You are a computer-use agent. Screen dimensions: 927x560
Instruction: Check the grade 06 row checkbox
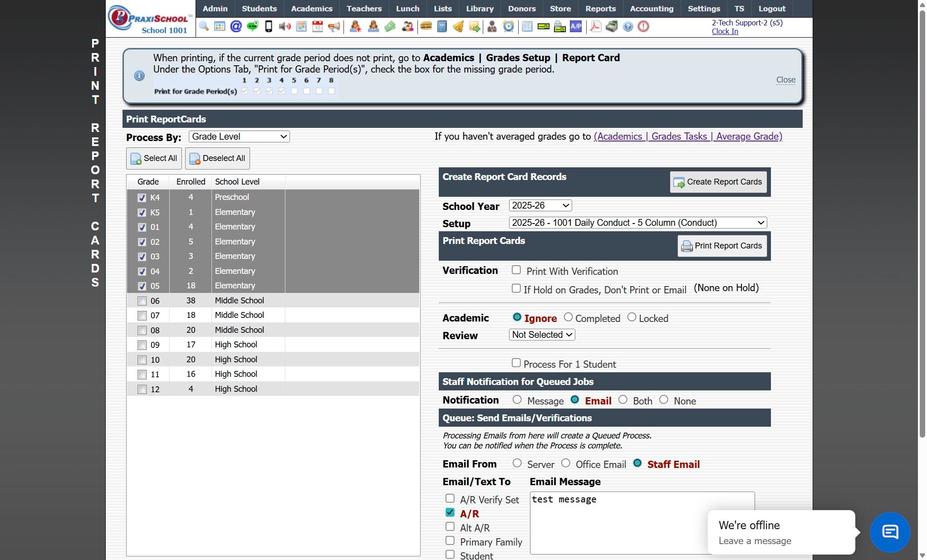tap(142, 301)
